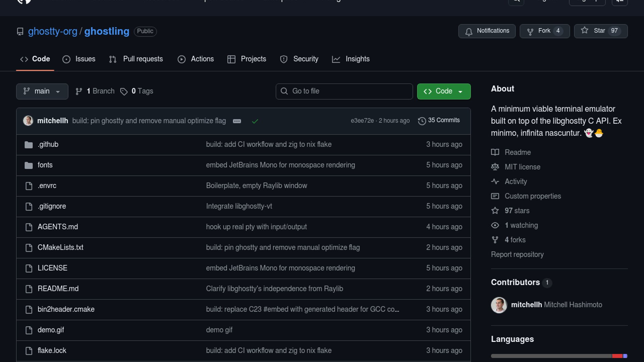Open the MIT license link
The image size is (644, 362).
point(522,167)
